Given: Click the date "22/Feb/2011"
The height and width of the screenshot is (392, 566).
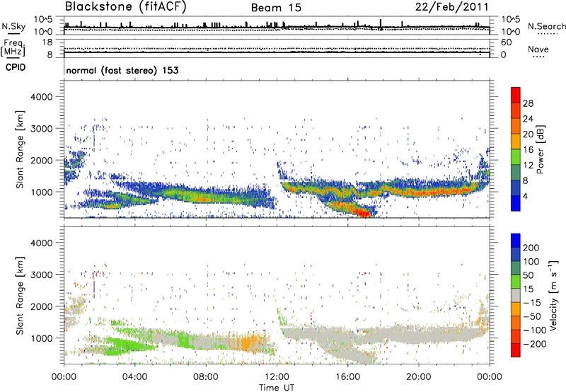Looking at the screenshot, I should click(452, 7).
